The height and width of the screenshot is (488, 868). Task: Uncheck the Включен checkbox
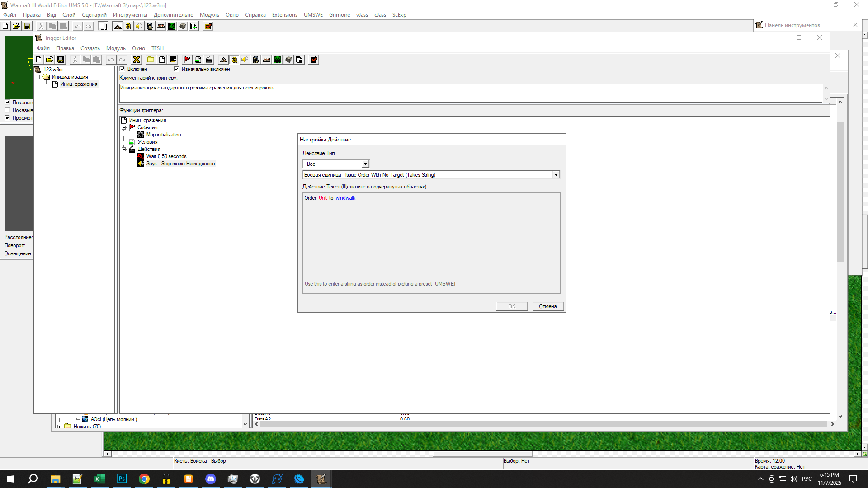[x=122, y=69]
